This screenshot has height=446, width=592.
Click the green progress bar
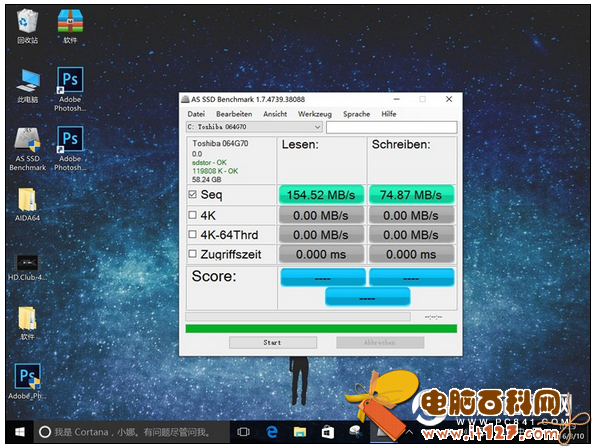[x=321, y=328]
